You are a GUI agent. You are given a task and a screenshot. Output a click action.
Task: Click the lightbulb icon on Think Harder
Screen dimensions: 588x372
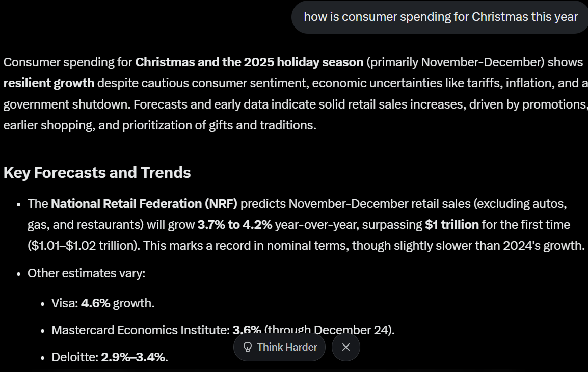[x=248, y=348]
